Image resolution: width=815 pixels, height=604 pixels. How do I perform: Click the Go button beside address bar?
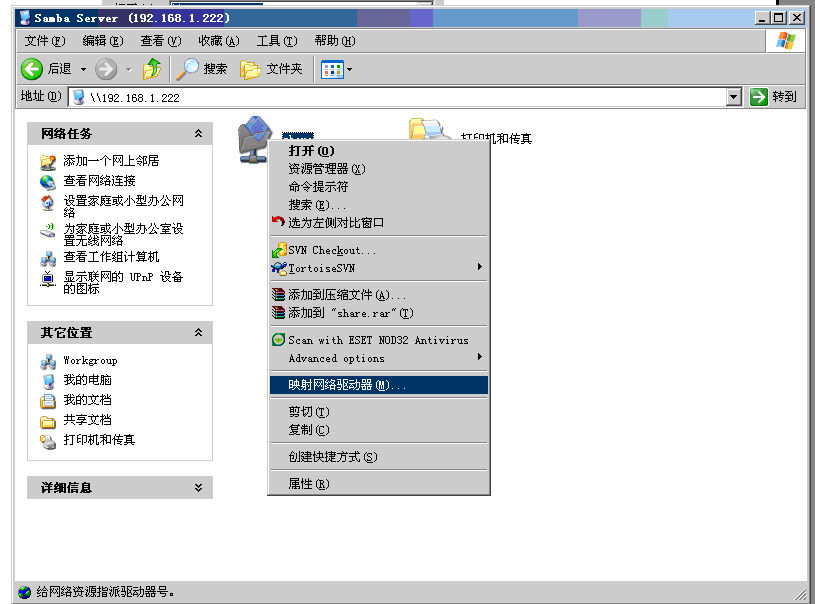(x=774, y=97)
